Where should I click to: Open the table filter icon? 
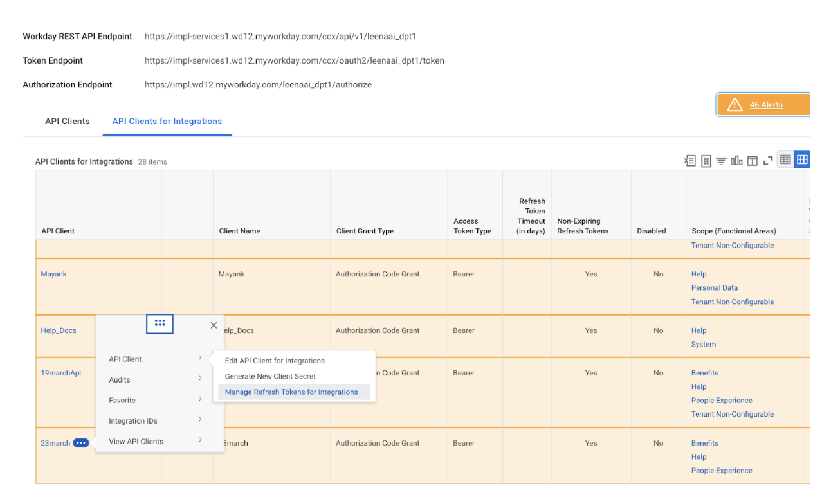coord(721,161)
